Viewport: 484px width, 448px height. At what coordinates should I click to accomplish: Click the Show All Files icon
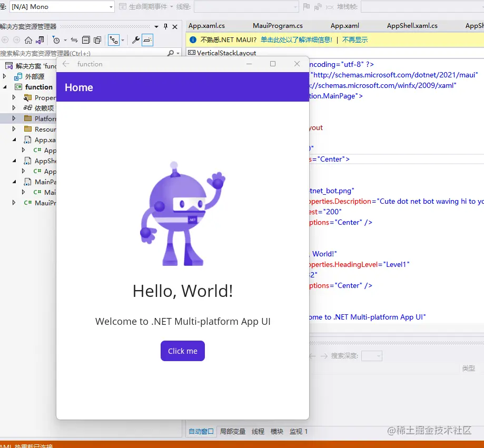pos(97,40)
